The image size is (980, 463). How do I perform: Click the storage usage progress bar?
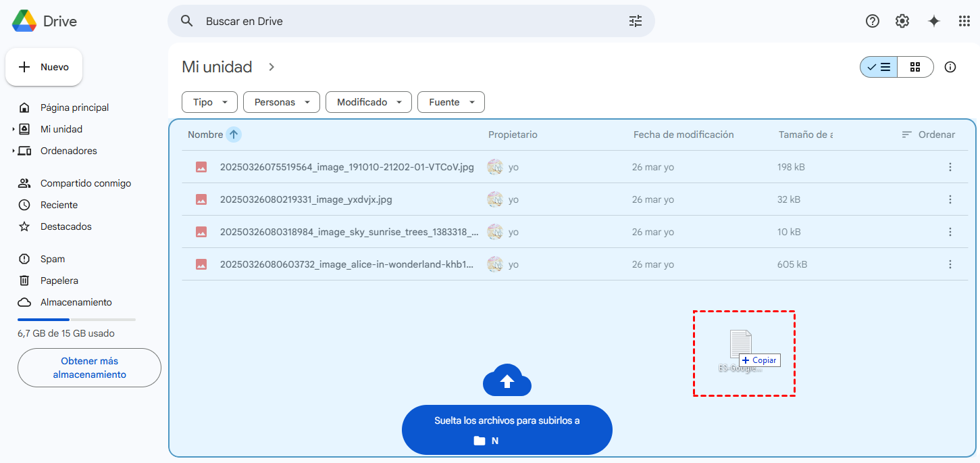pos(76,319)
